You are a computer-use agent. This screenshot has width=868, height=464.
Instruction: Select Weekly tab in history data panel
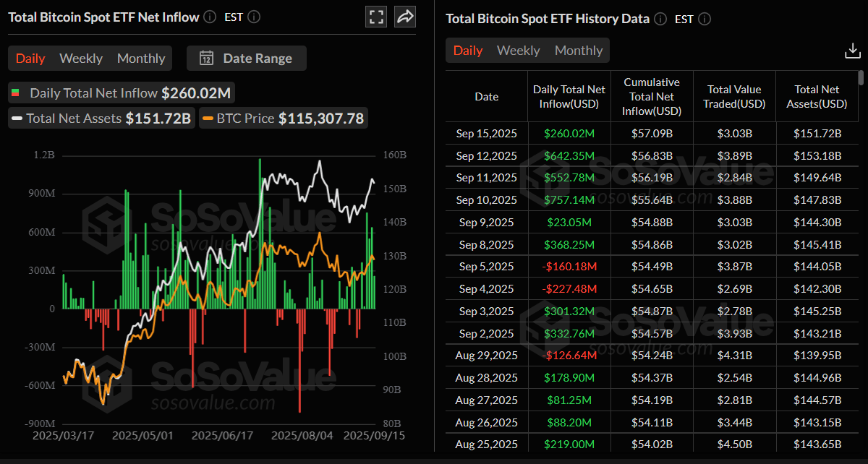(x=518, y=51)
